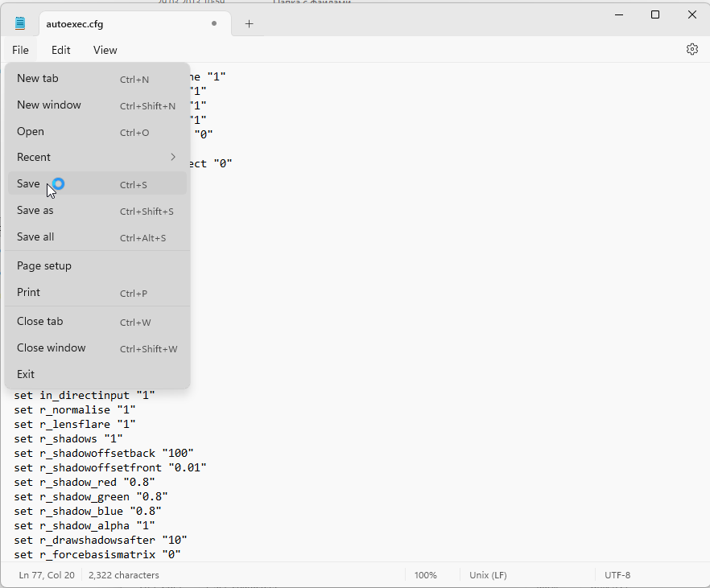Open Page setup

click(97, 266)
